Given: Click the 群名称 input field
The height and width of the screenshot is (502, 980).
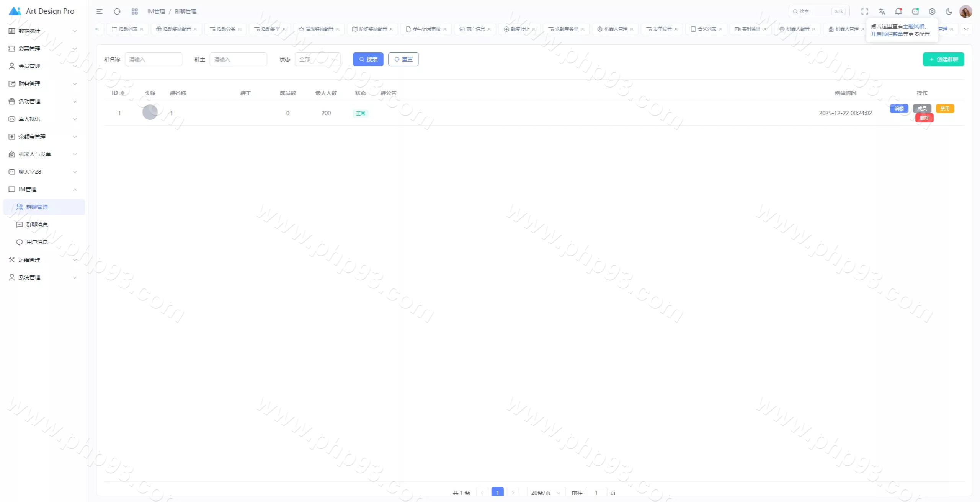Looking at the screenshot, I should (153, 59).
